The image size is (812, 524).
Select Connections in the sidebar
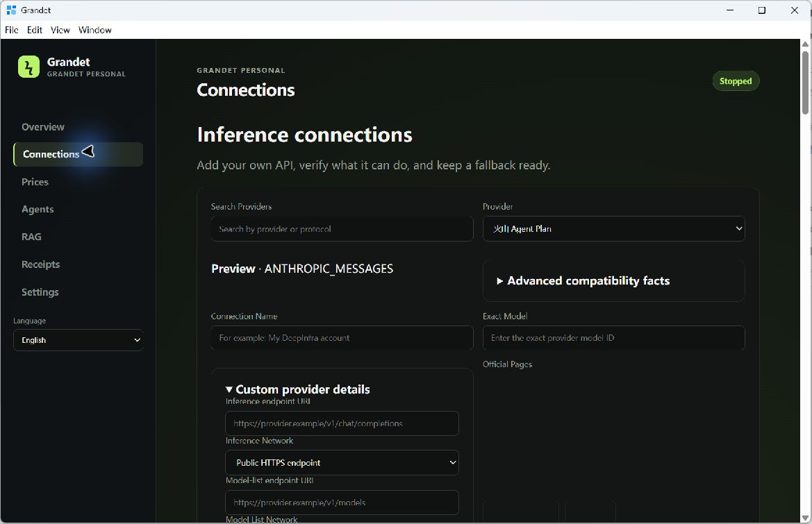78,154
